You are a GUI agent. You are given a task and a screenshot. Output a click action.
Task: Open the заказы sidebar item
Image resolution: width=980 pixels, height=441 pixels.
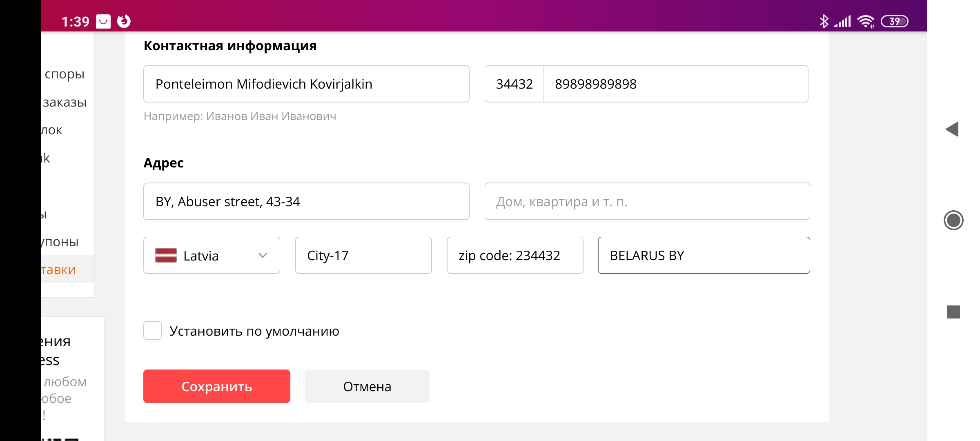(65, 102)
